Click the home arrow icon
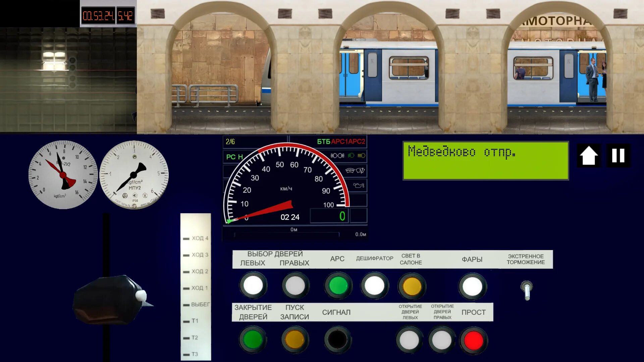644x362 pixels. tap(589, 156)
